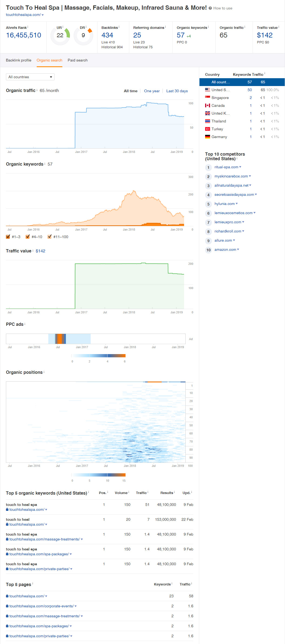Select the All countries row in country table
Image resolution: width=285 pixels, height=644 pixels.
click(242, 82)
